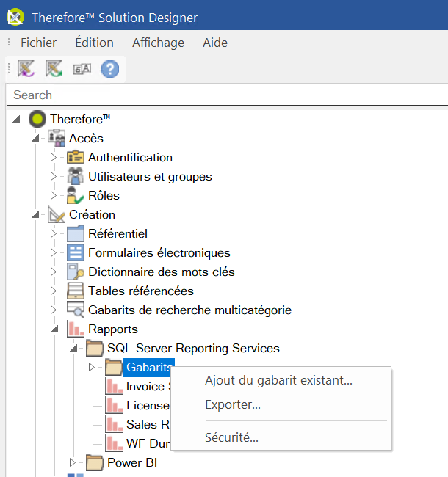
Task: Collapse SQL Server Reporting Services node
Action: (x=73, y=348)
